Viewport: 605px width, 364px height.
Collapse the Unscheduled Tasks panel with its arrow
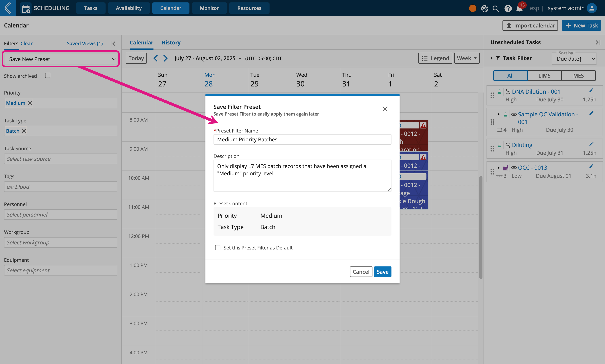pos(598,42)
